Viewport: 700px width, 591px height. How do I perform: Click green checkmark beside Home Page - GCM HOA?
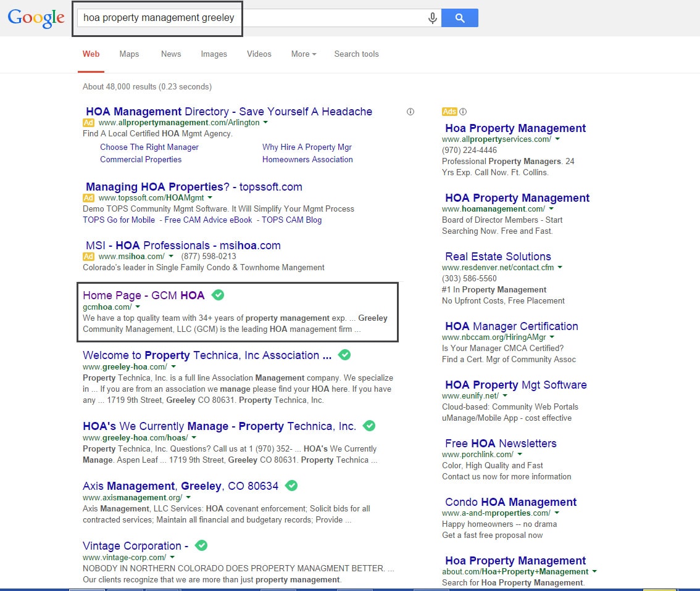tap(218, 295)
